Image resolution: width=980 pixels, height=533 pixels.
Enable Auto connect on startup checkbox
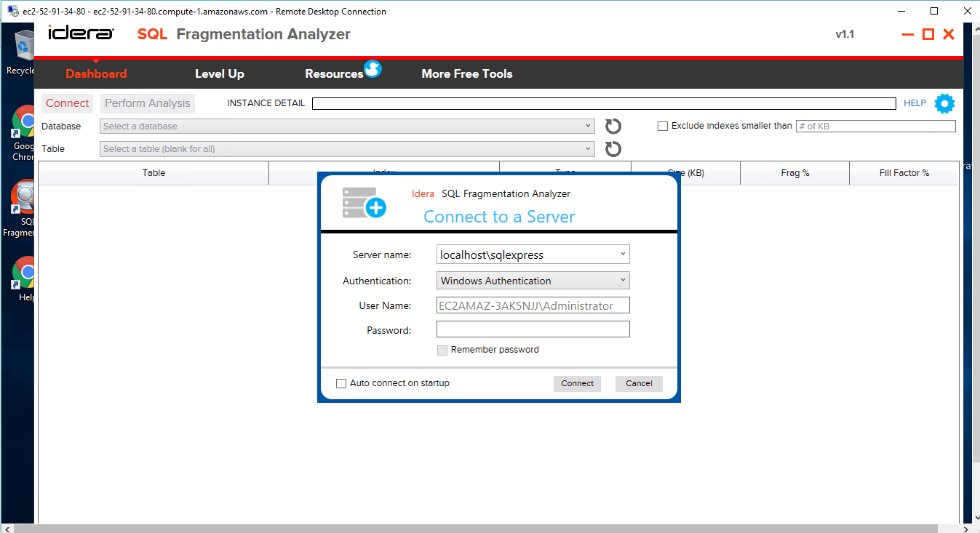[341, 383]
